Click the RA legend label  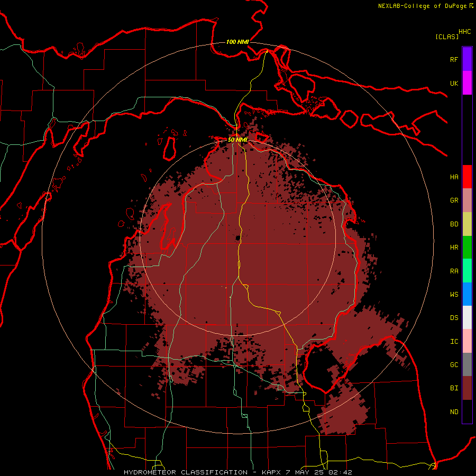coord(454,271)
